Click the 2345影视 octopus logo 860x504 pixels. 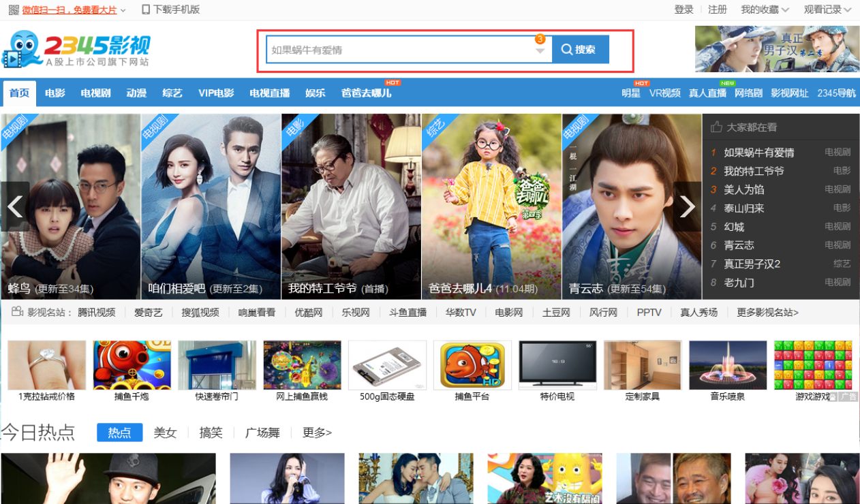coord(76,50)
